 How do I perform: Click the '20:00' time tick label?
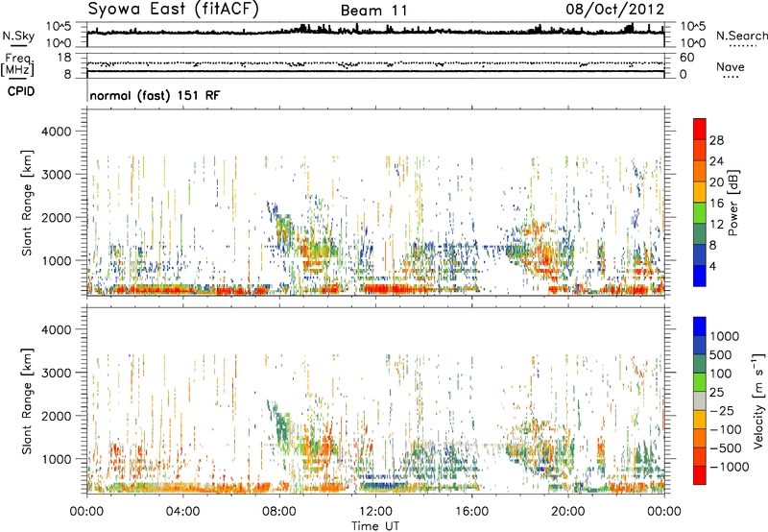tap(568, 512)
